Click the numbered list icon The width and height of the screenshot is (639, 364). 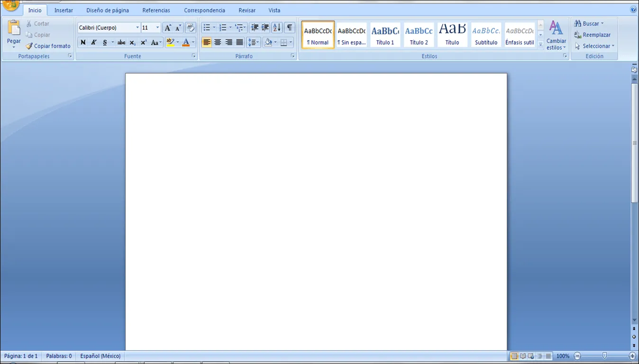pyautogui.click(x=223, y=27)
